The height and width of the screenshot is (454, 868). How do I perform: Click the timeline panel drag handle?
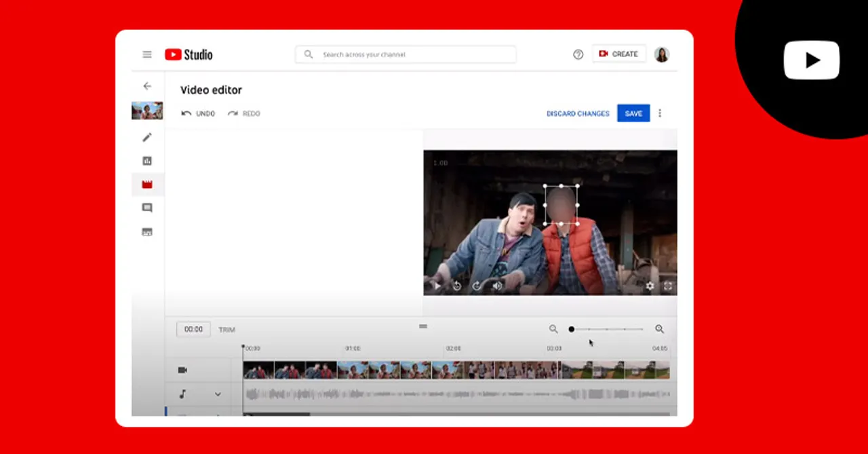coord(423,326)
